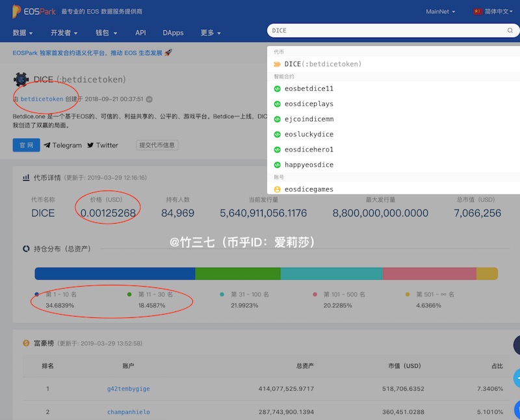Viewport: 520px width, 420px height.
Task: Click the 84,969 holders count
Action: [177, 213]
